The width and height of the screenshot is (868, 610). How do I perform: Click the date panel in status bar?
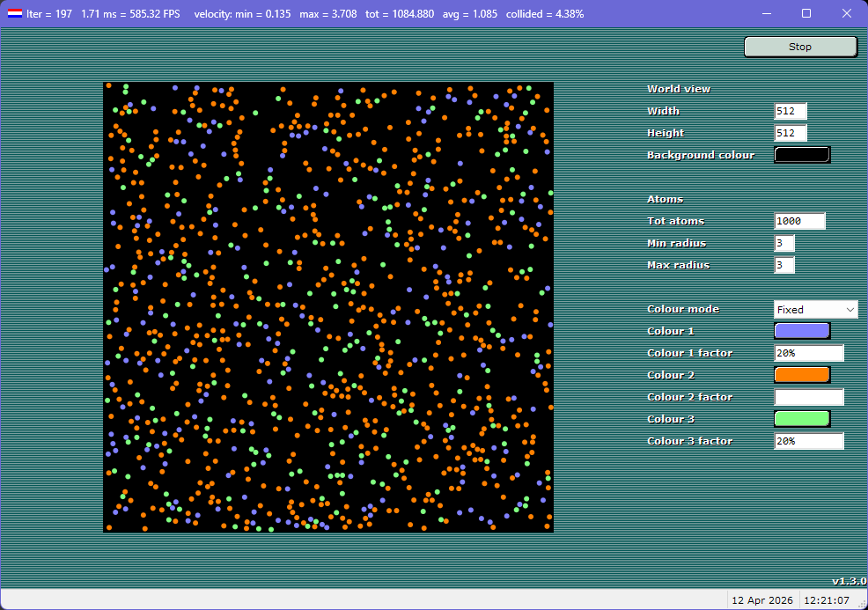pyautogui.click(x=762, y=600)
